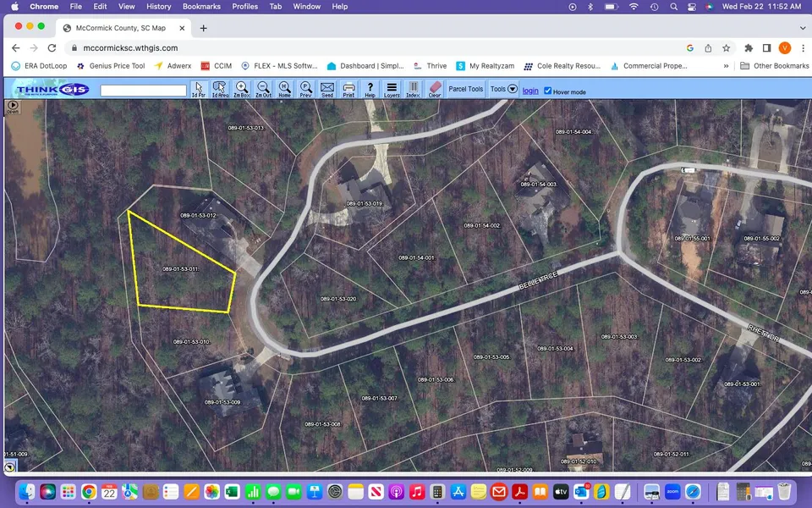Click the Zoom Out tool
Screen dimensions: 812x508
pos(263,89)
